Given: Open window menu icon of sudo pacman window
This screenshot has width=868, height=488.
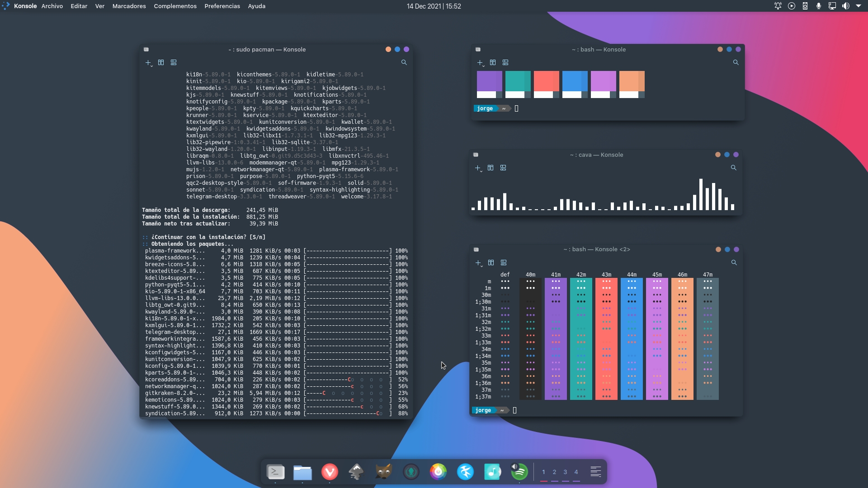Looking at the screenshot, I should [x=146, y=50].
